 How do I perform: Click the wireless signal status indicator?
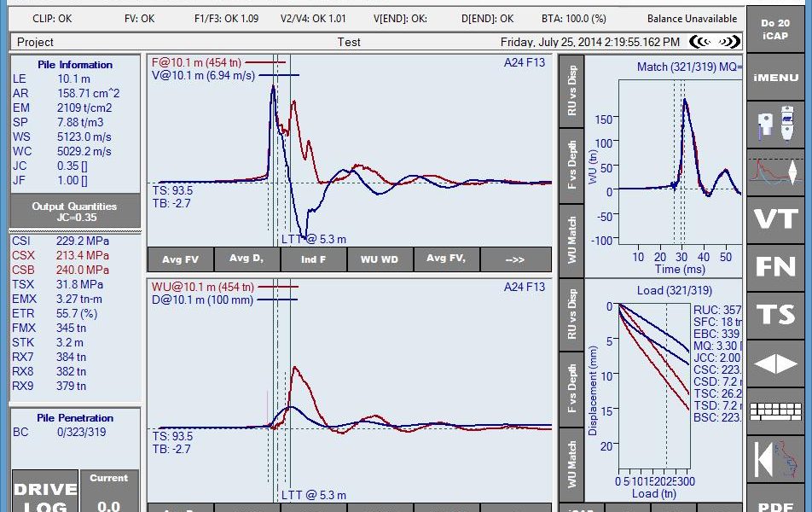point(715,42)
